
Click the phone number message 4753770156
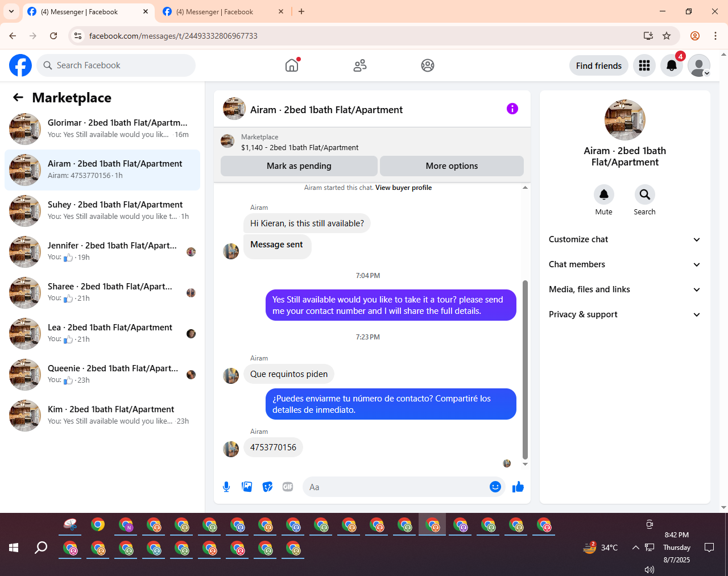point(273,447)
